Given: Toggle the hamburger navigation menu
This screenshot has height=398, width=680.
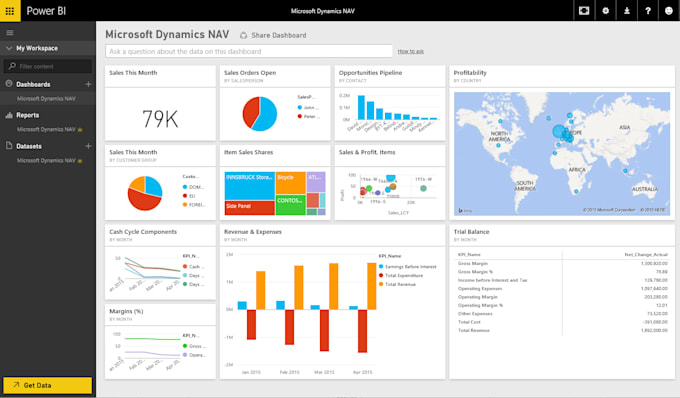Looking at the screenshot, I should coord(10,33).
